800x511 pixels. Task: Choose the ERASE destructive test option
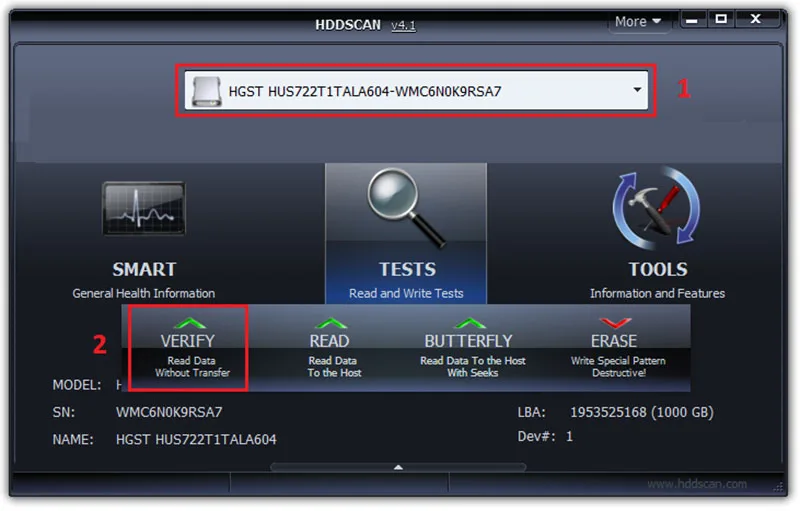[616, 348]
